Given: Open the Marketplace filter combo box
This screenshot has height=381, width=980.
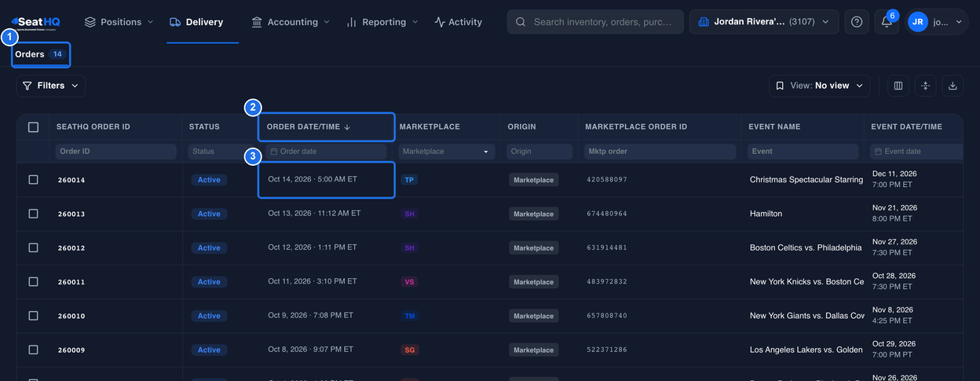Looking at the screenshot, I should coord(446,152).
